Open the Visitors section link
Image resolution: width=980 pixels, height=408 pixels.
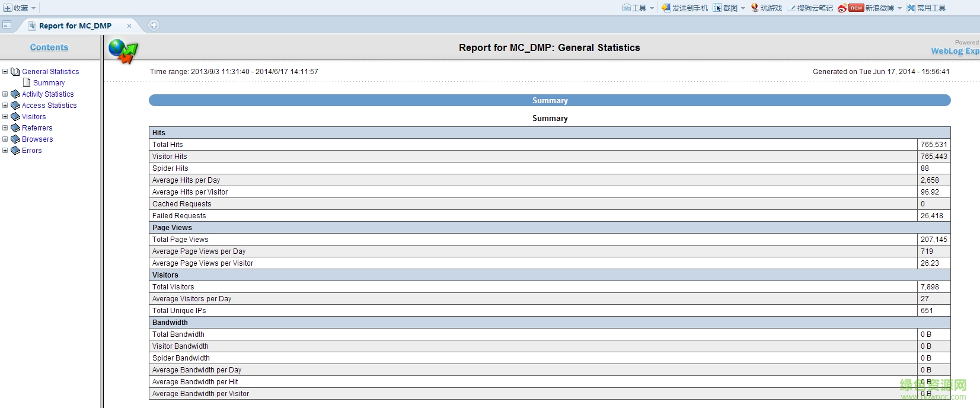point(34,117)
